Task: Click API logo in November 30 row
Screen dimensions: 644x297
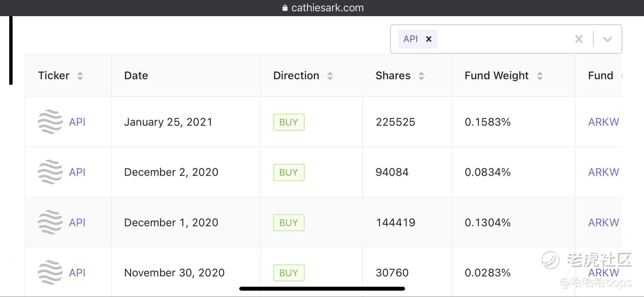Action: click(50, 272)
